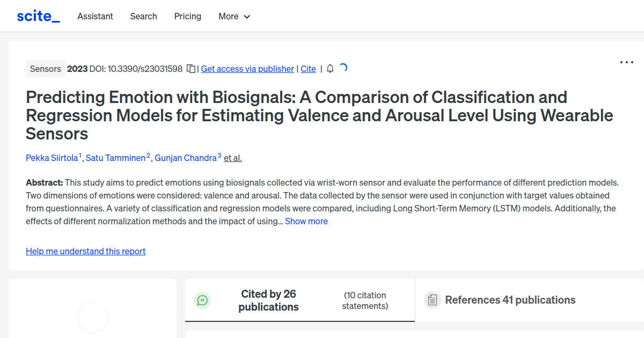This screenshot has width=644, height=338.
Task: Reveal remaining authors via et al.
Action: [x=233, y=158]
